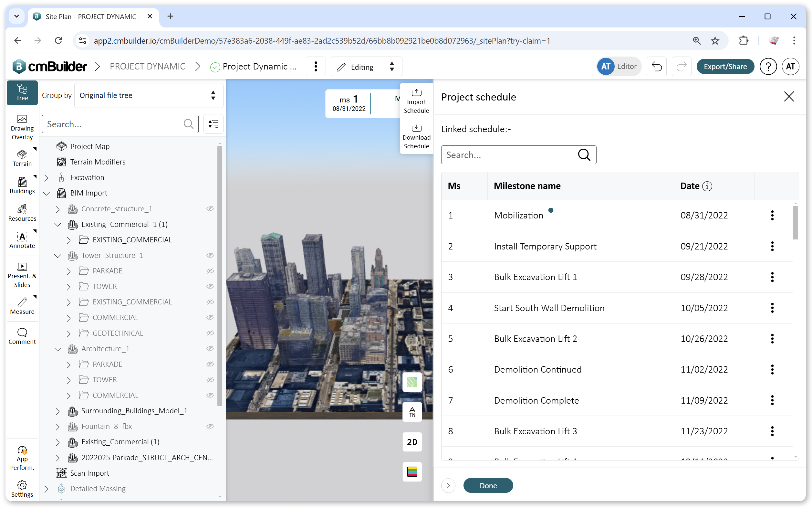Undo the last action
This screenshot has width=812, height=508.
point(656,67)
